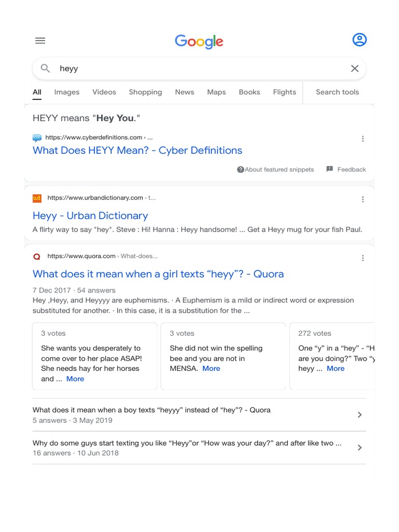The height and width of the screenshot is (532, 399).
Task: Click the magnifying glass search icon
Action: [x=46, y=69]
